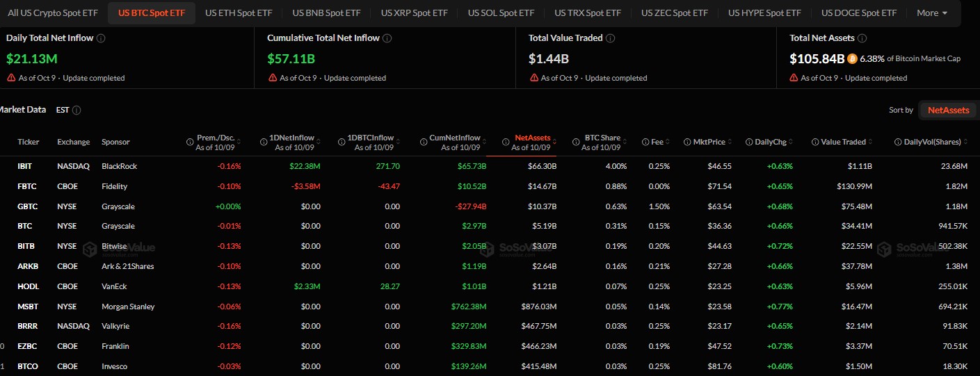Click the info icon for Prem./Dsc. column
The width and height of the screenshot is (980, 376).
pyautogui.click(x=190, y=142)
